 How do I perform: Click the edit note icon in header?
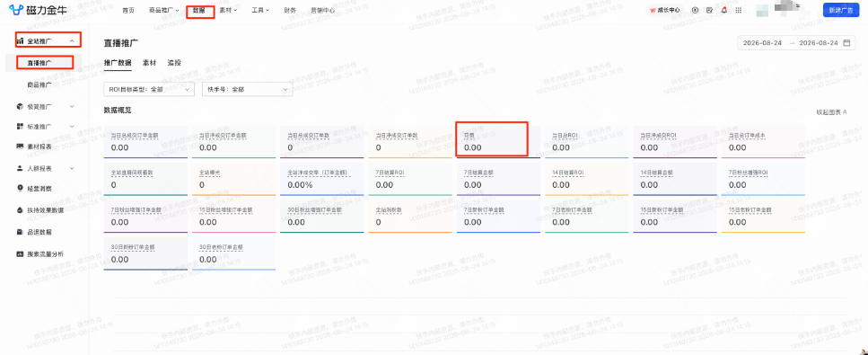(x=710, y=10)
